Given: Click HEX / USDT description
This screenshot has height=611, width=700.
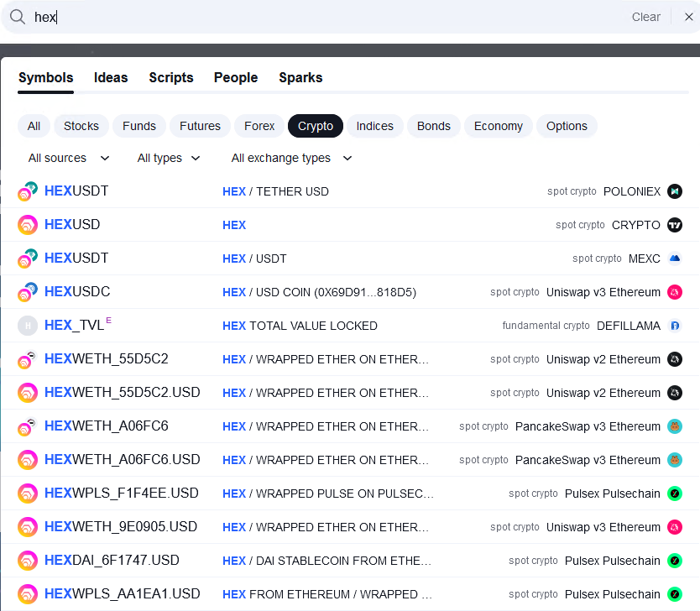Looking at the screenshot, I should click(x=254, y=258).
